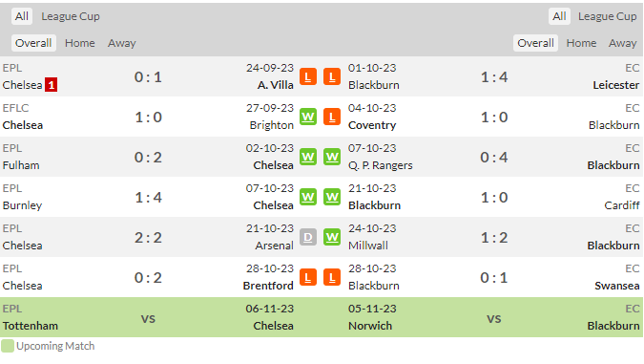Select the right League Cup filter tab
The width and height of the screenshot is (644, 364).
[x=607, y=16]
